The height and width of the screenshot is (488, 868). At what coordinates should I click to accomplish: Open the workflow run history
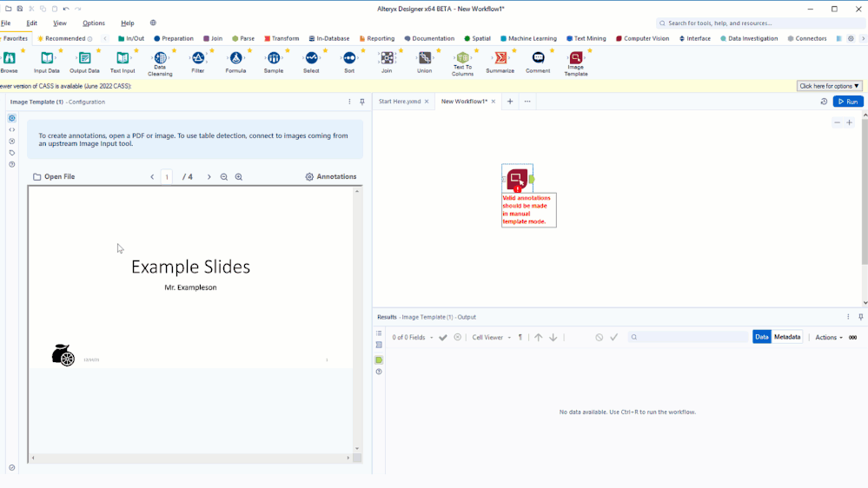824,102
